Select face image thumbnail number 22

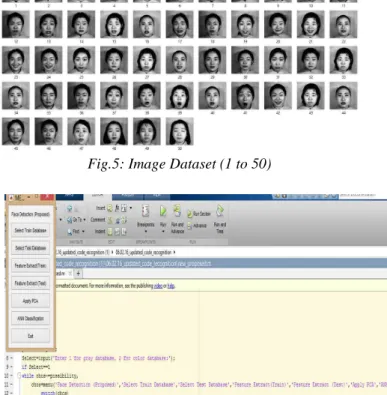344,24
